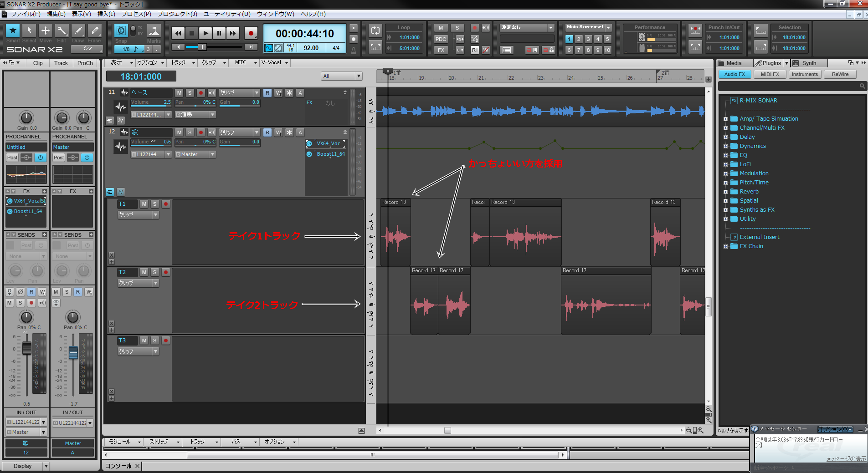The height and width of the screenshot is (473, 868).
Task: Toggle the Snap to grid button
Action: (x=121, y=31)
